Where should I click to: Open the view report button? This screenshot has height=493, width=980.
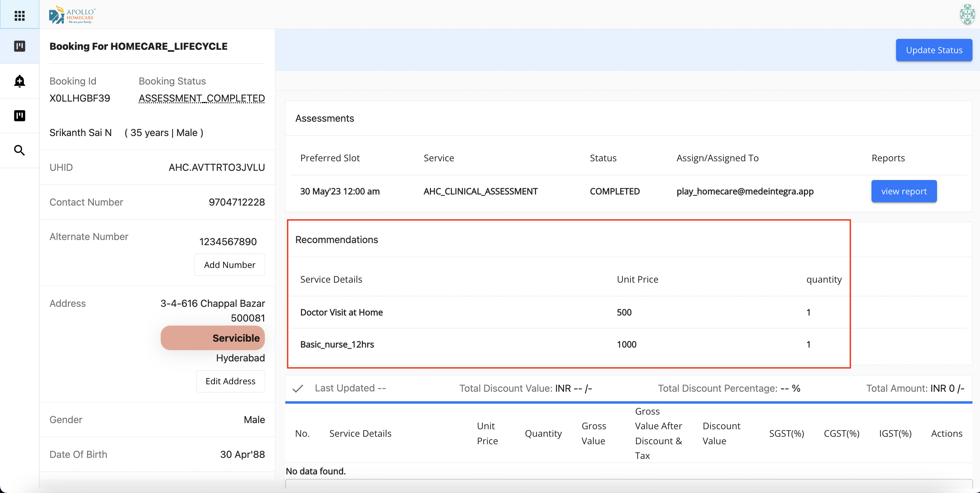point(904,191)
